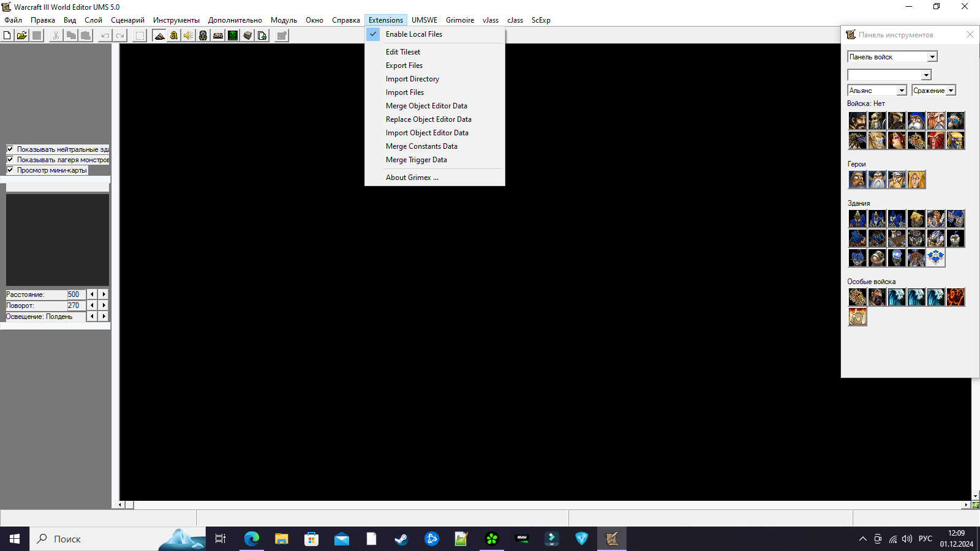The height and width of the screenshot is (551, 980).
Task: Decrease 'Поворот' with left arrow
Action: coord(92,305)
